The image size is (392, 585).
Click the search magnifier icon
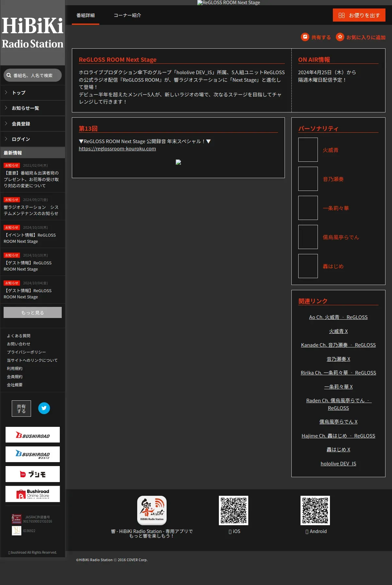(9, 75)
